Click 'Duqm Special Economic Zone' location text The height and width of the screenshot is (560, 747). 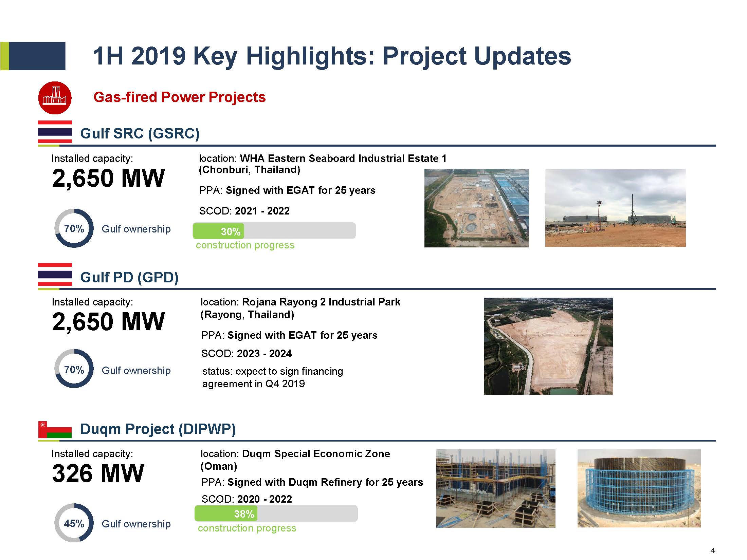click(x=316, y=454)
